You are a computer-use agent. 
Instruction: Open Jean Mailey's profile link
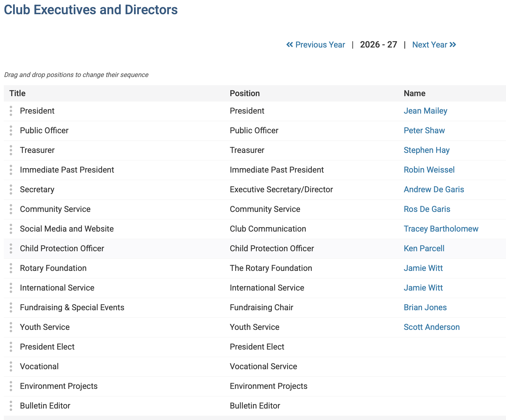(425, 111)
